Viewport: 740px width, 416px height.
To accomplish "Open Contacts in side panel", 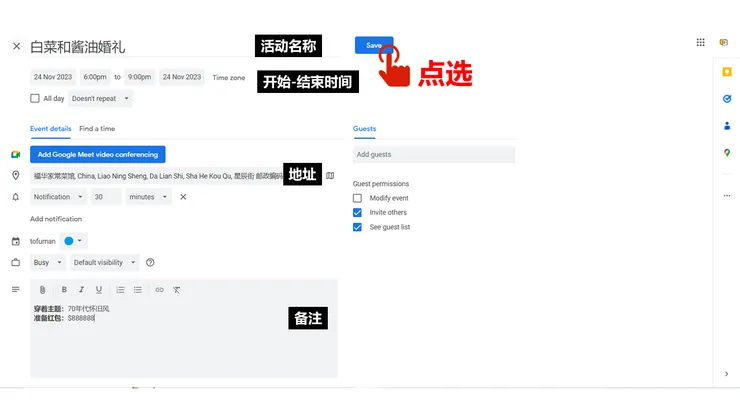I will [x=727, y=126].
